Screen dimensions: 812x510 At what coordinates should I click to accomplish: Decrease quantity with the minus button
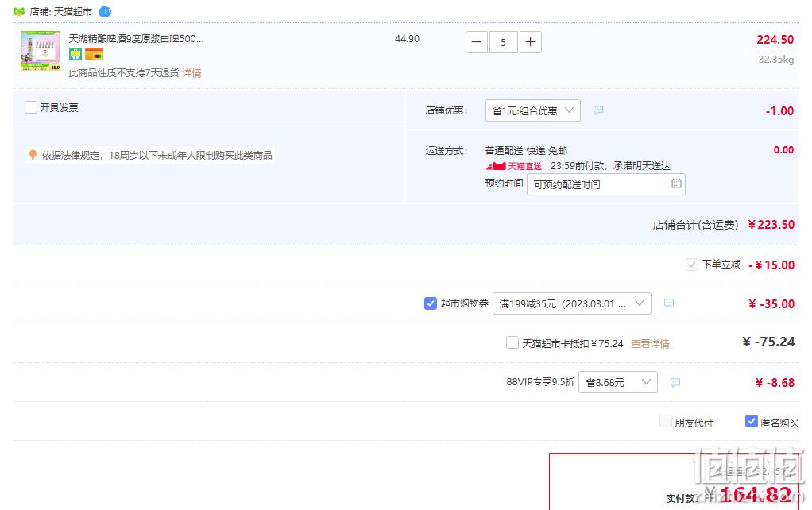pos(477,42)
